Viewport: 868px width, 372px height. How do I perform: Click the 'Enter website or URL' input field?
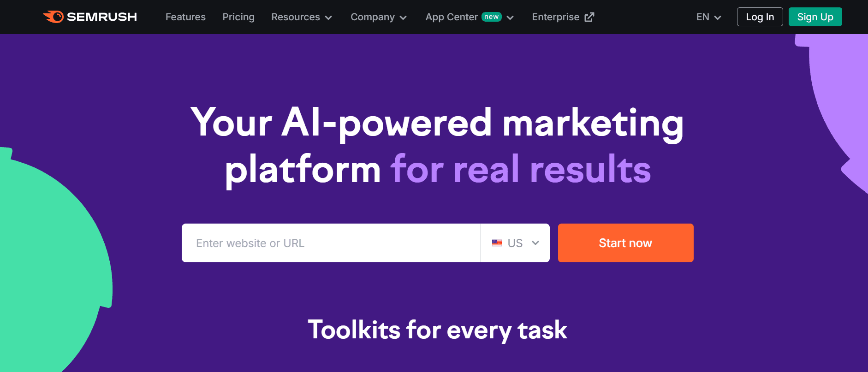(331, 243)
